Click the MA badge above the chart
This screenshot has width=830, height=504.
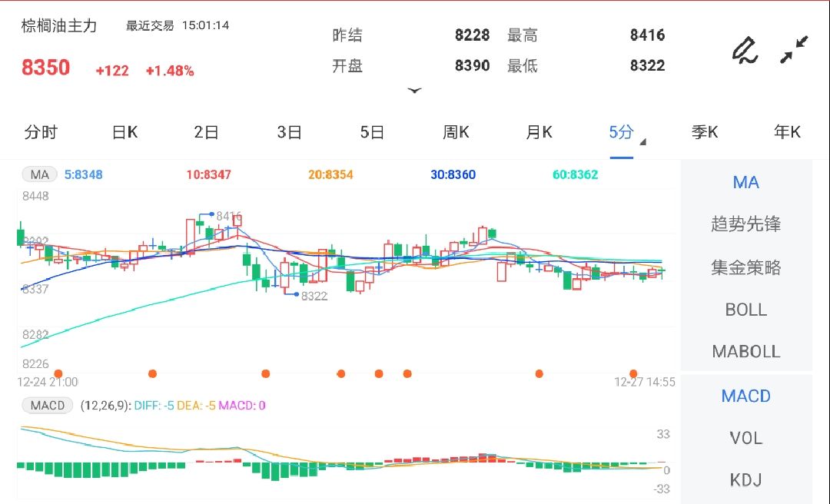pos(38,174)
